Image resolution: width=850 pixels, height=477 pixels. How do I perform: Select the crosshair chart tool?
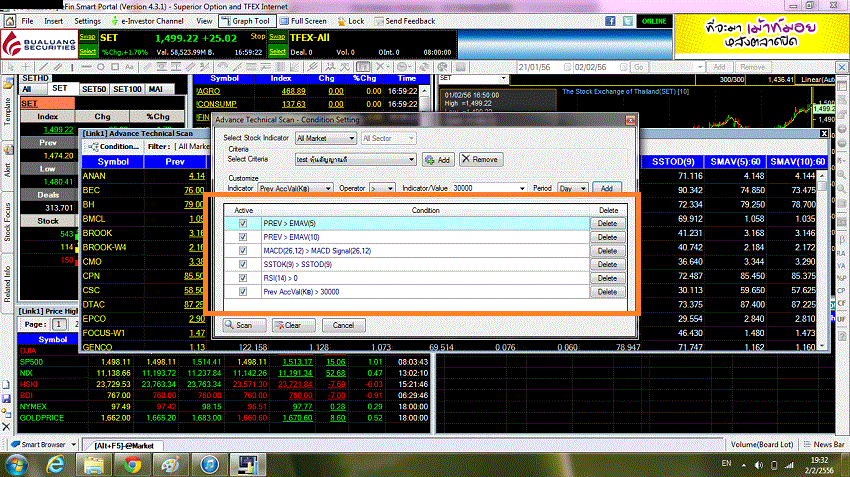[x=25, y=67]
